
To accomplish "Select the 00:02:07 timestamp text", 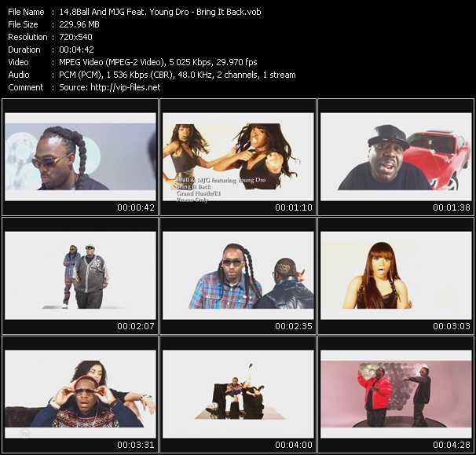I will (x=136, y=326).
